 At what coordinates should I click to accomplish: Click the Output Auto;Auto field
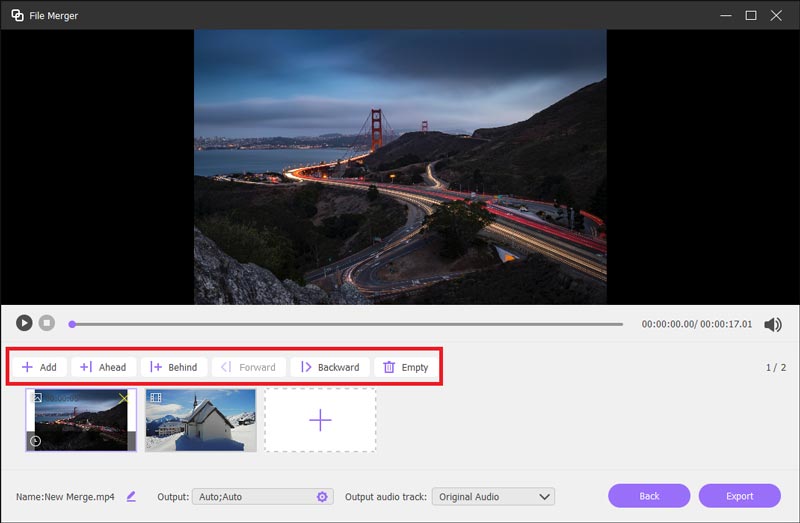262,496
